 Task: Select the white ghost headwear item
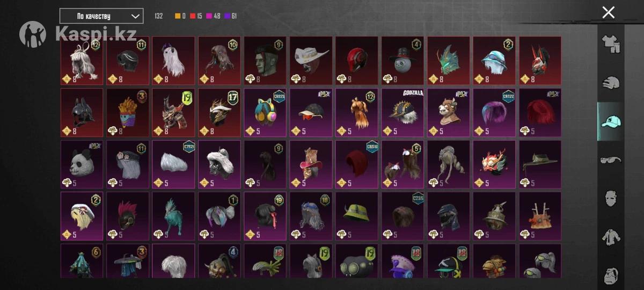click(x=173, y=61)
